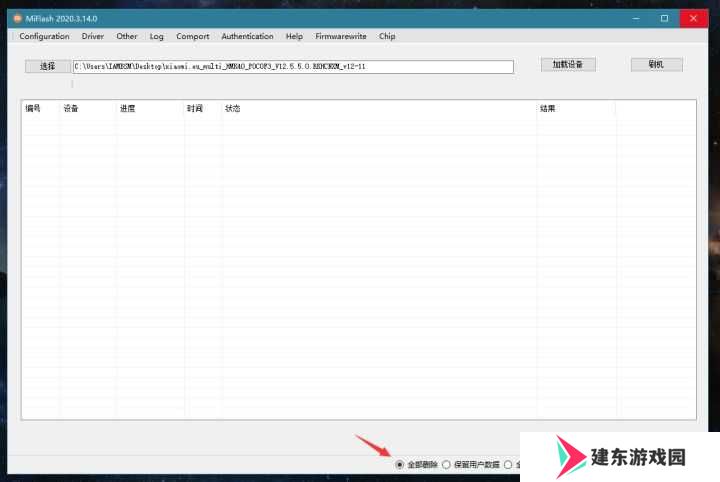Open the Authentication menu
This screenshot has width=720, height=482.
[x=247, y=36]
